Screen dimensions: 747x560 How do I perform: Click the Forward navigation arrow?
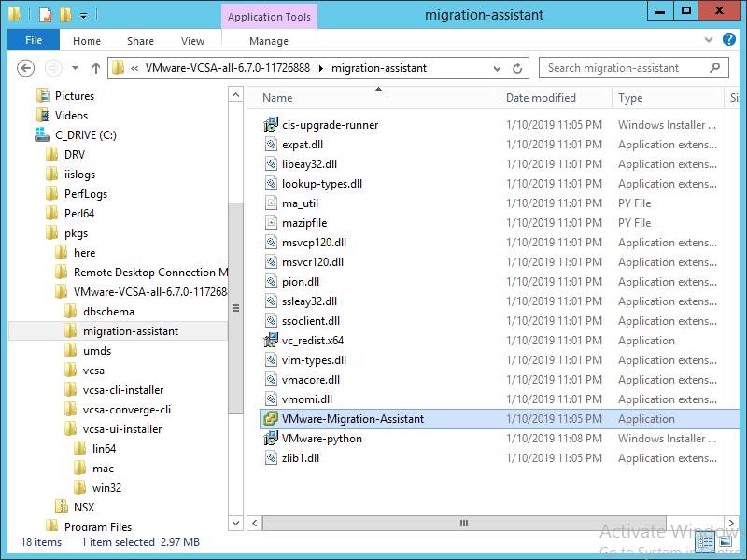pos(53,68)
